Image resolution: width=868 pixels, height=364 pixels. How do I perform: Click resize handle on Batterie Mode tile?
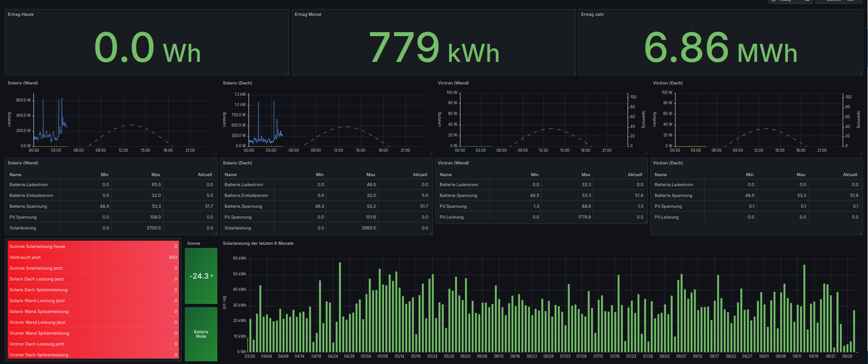216,359
